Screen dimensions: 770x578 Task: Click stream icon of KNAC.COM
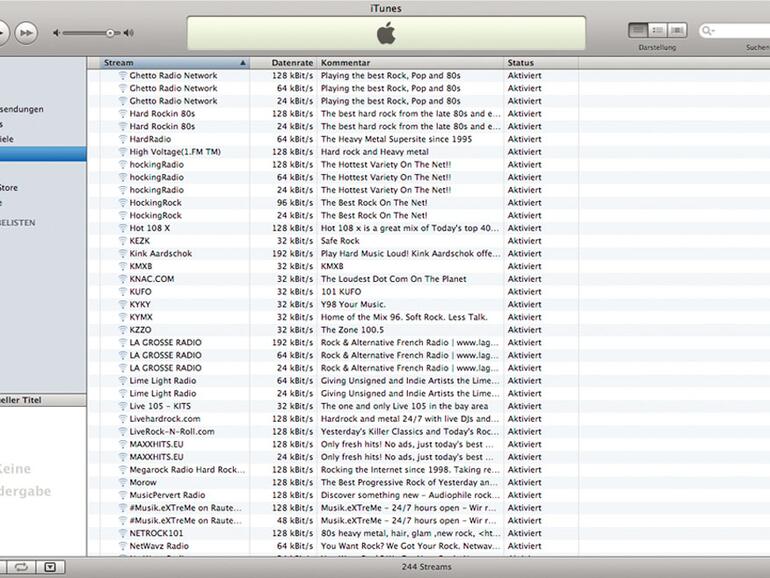tap(123, 279)
